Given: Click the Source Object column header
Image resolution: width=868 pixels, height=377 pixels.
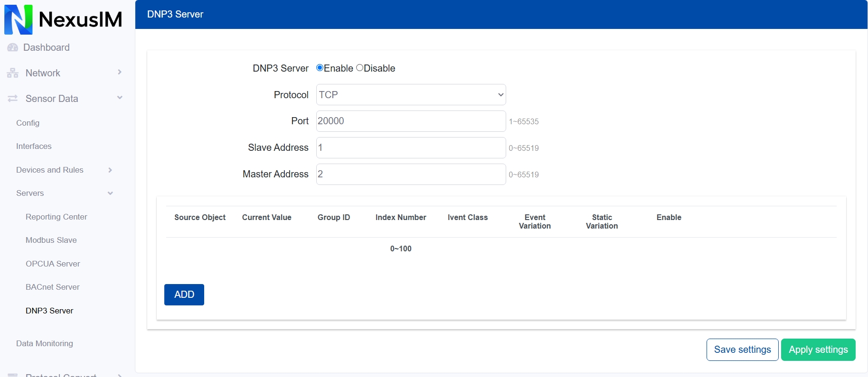Looking at the screenshot, I should [x=200, y=217].
